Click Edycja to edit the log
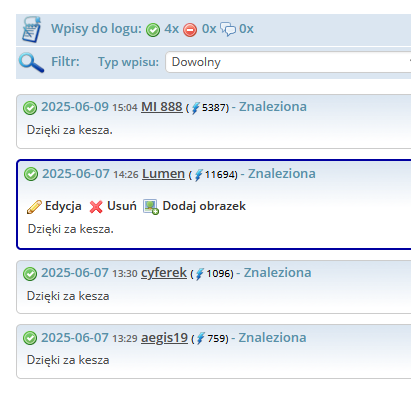The width and height of the screenshot is (411, 397). [63, 206]
